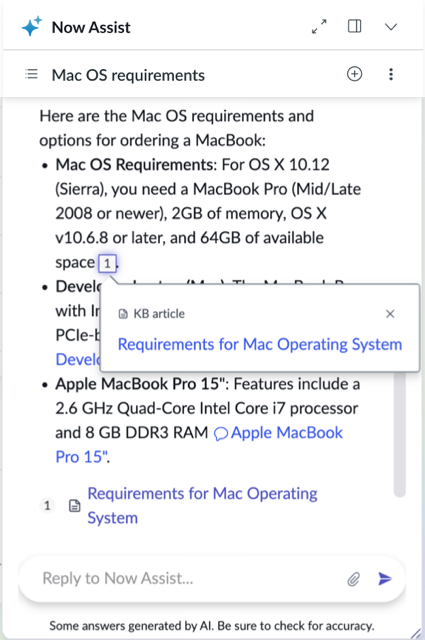Click the footnote number 1 badge
The width and height of the screenshot is (425, 640).
[x=47, y=506]
